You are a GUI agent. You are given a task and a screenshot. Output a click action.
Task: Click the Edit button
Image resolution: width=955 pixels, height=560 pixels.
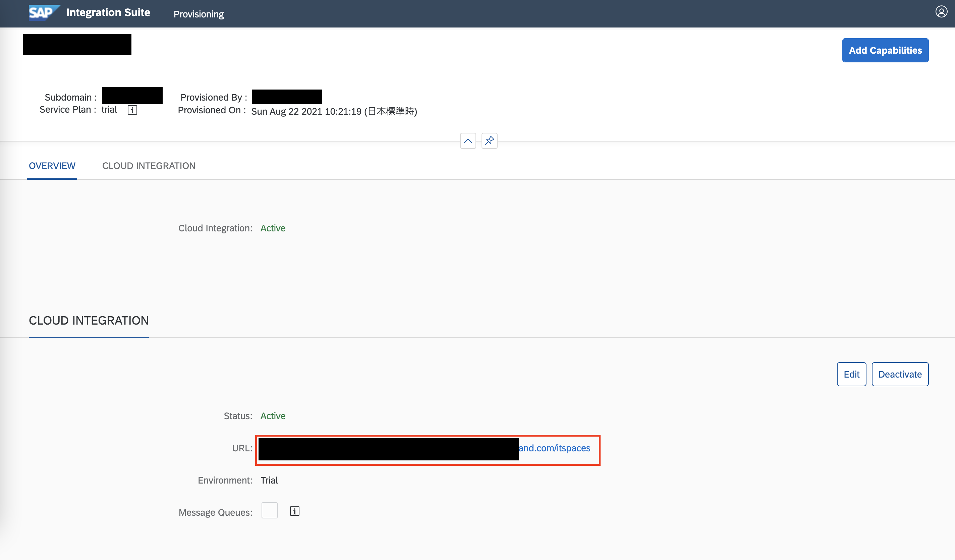pos(851,374)
